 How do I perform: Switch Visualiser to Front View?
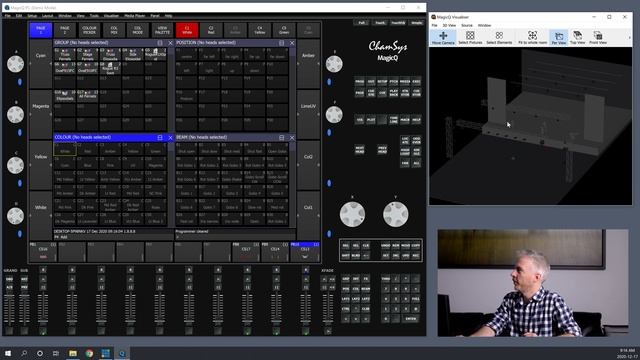pos(598,38)
